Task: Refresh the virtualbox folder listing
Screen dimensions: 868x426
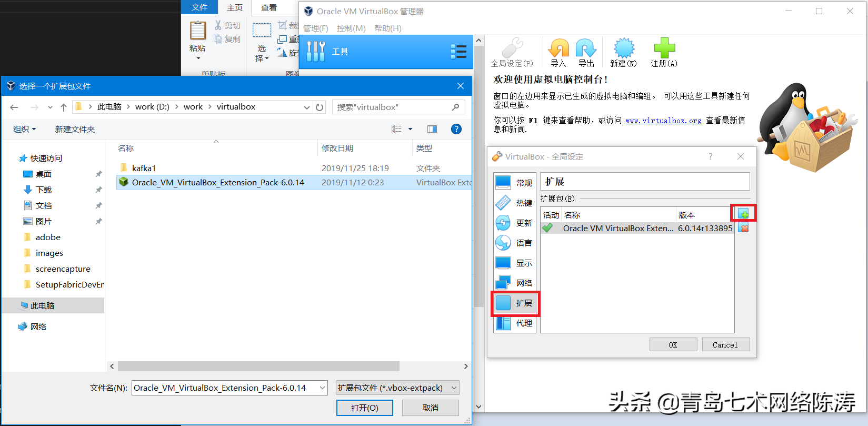Action: point(320,107)
